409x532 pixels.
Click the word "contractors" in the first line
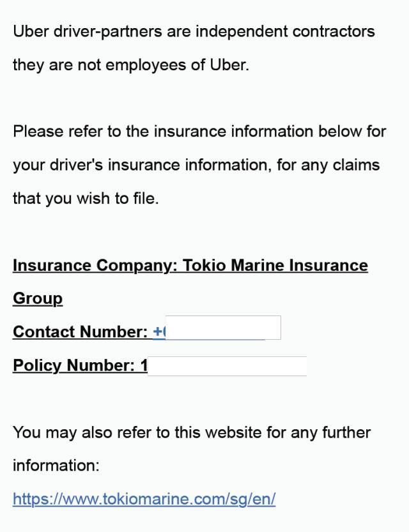coord(337,31)
